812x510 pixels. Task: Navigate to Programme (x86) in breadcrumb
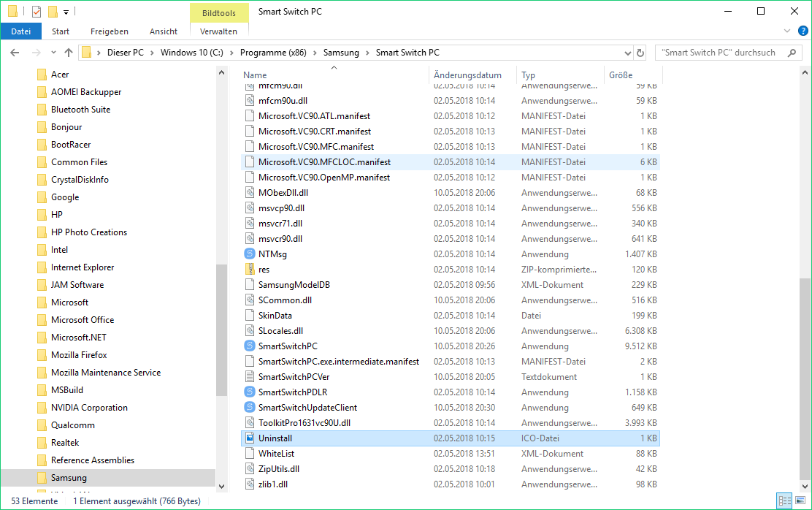(x=273, y=53)
